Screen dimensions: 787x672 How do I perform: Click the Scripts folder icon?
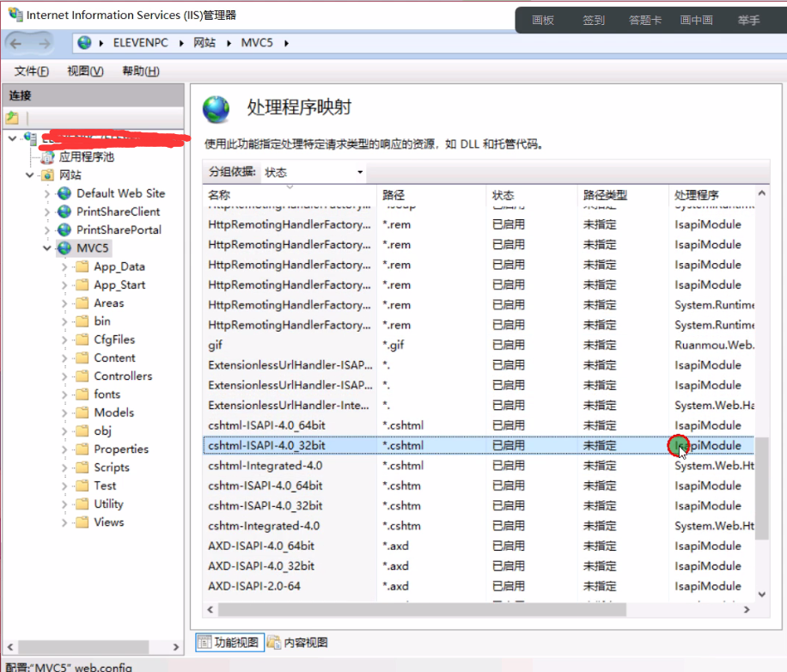click(82, 467)
